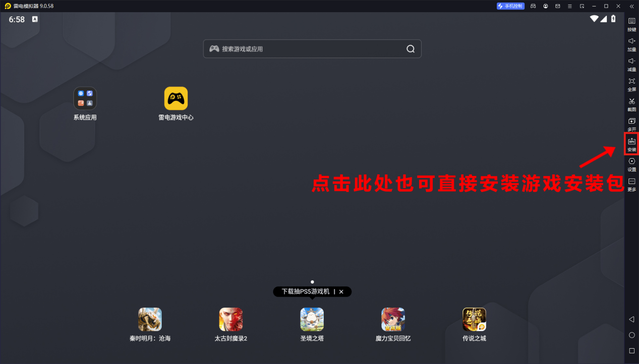Viewport: 639px width, 364px height.
Task: Decrease volume with the 减量 icon
Action: (x=631, y=64)
